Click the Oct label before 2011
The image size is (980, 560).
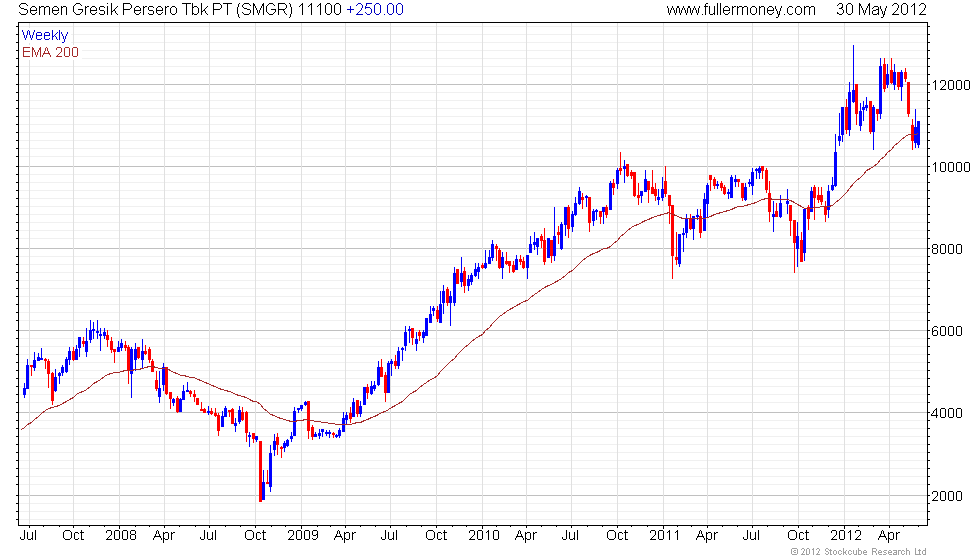click(618, 535)
